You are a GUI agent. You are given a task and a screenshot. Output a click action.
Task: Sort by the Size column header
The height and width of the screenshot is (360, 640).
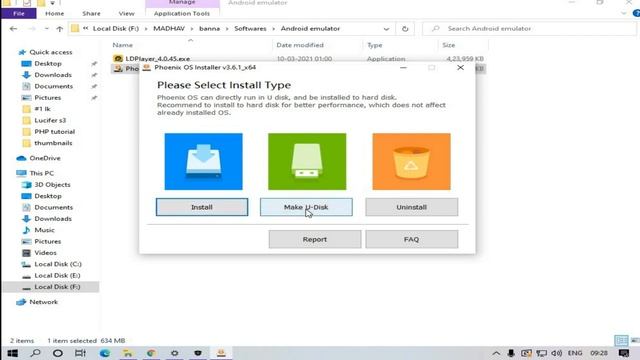449,45
